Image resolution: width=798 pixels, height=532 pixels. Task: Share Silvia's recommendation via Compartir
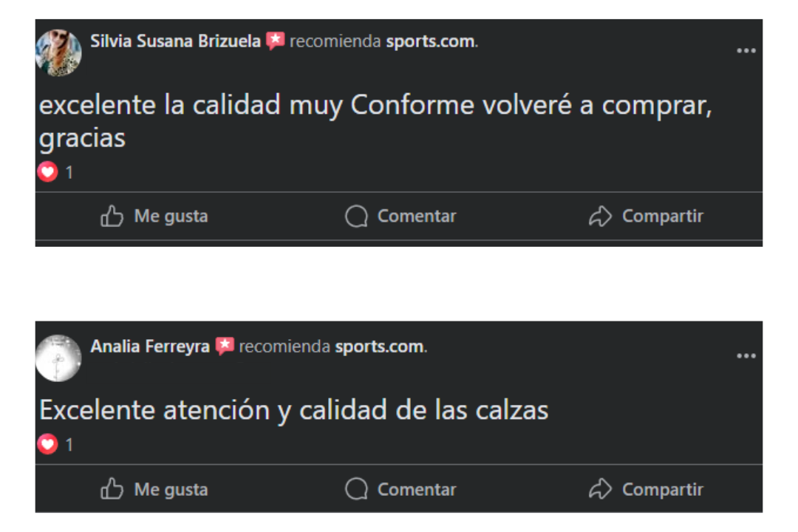click(x=646, y=216)
